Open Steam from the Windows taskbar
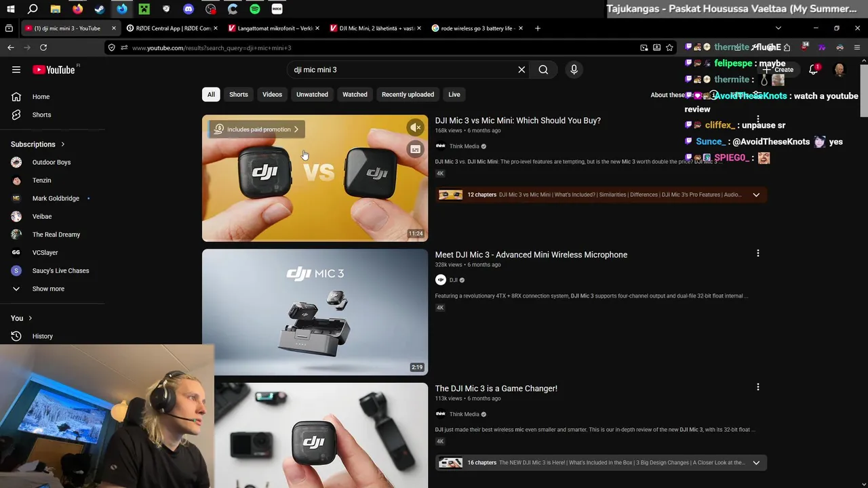868x488 pixels. coord(100,9)
